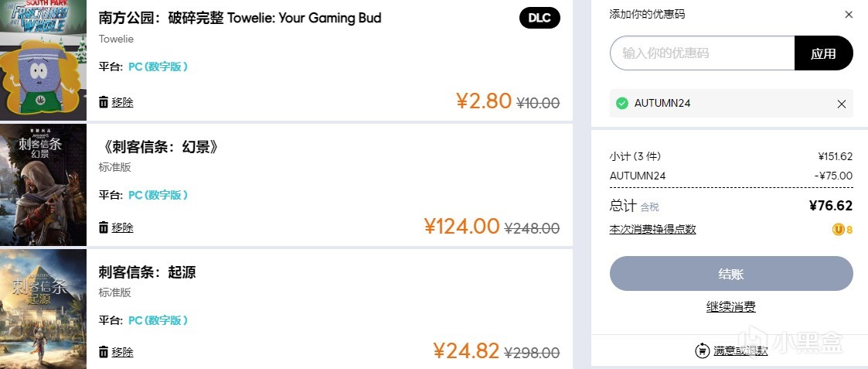This screenshot has height=369, width=868.
Task: Open the 本次消费挣得点数 points link
Action: tap(652, 229)
